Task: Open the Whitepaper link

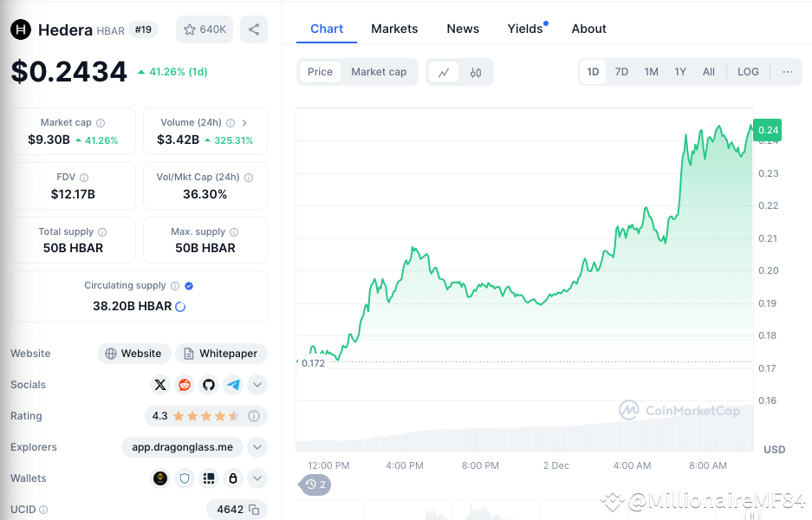Action: point(221,354)
